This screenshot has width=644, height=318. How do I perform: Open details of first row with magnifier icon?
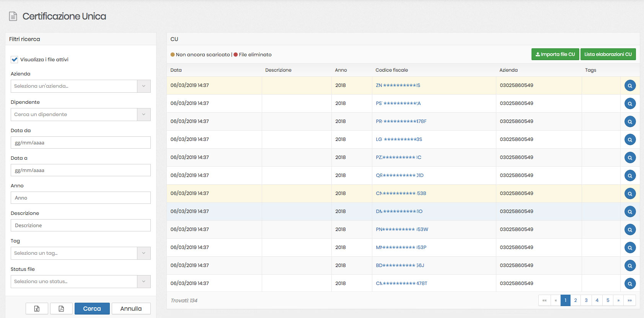(629, 85)
